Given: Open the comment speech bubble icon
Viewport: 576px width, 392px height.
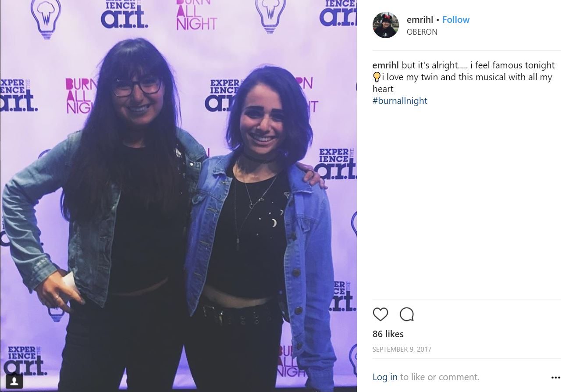Looking at the screenshot, I should [407, 314].
